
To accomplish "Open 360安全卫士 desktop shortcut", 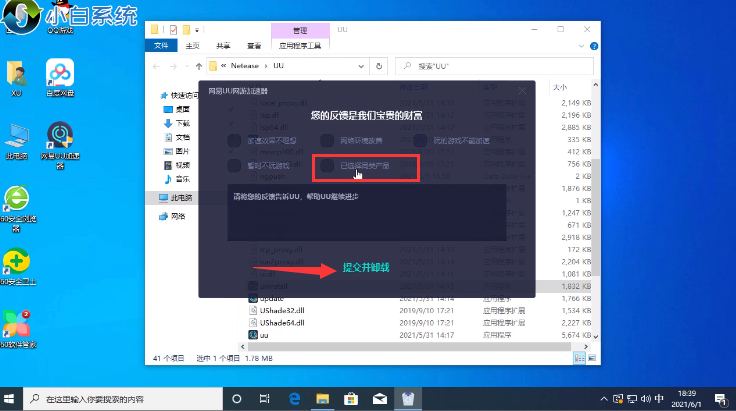I will (17, 267).
